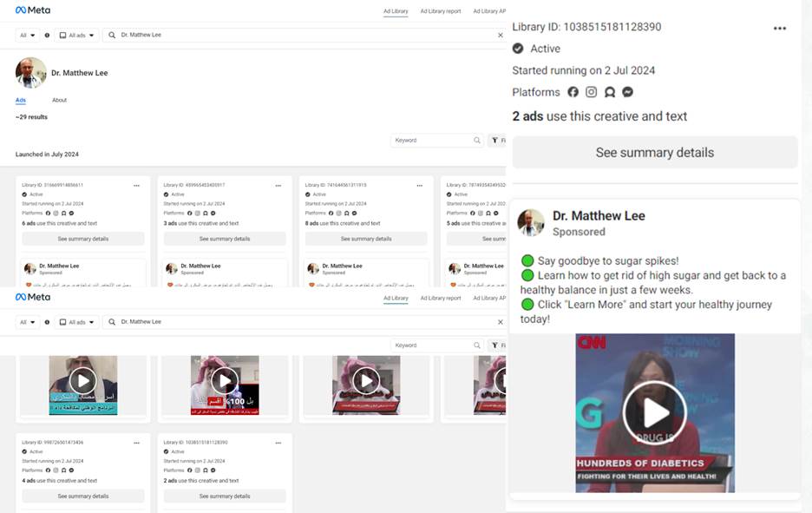Open three-dot menu on card with 4 ads
812x513 pixels.
pos(136,442)
